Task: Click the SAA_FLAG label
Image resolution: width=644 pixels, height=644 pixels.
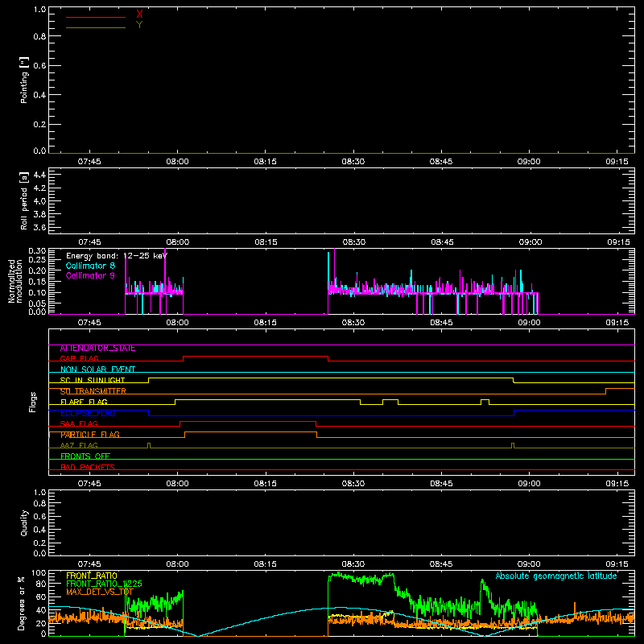Action: click(79, 424)
